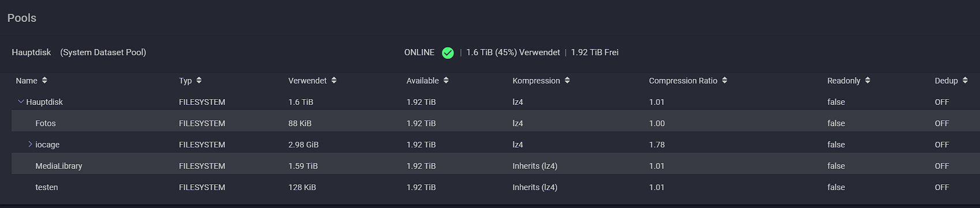This screenshot has width=980, height=208.
Task: Sort by Compression Ratio column arrows
Action: (x=724, y=81)
